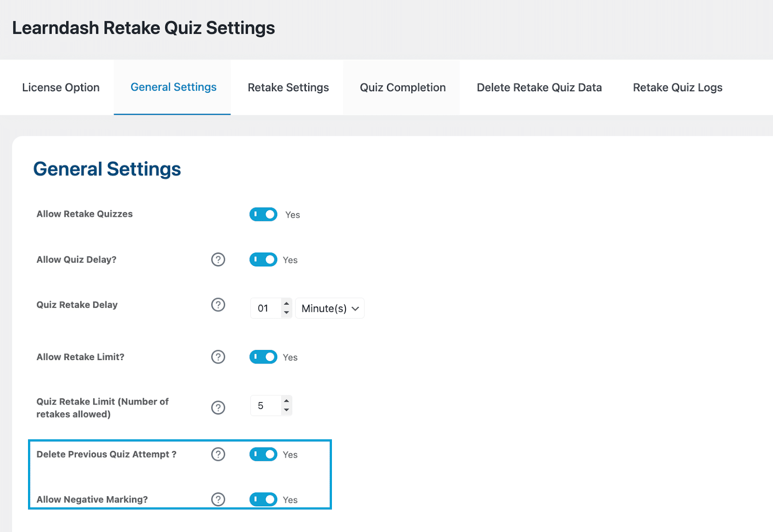The width and height of the screenshot is (773, 532).
Task: Open help tooltip for Allow Quiz Delay
Action: [218, 260]
